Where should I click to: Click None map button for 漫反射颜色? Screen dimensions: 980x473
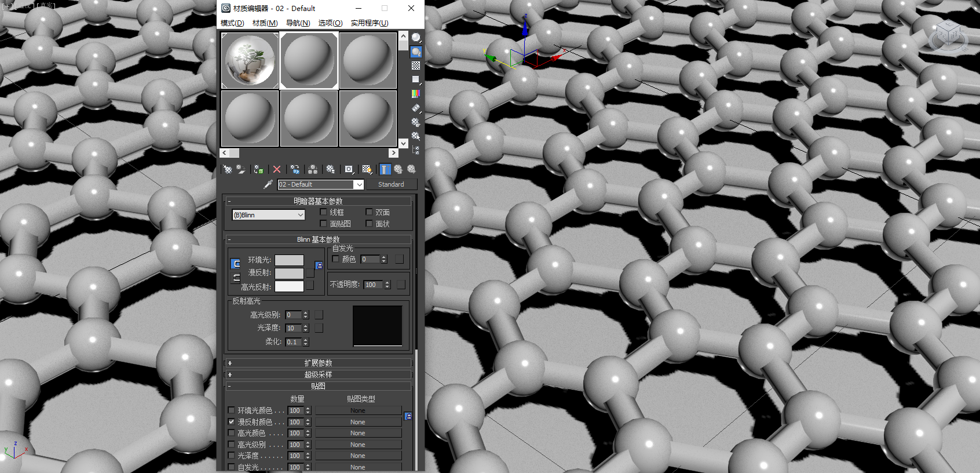[x=358, y=422]
